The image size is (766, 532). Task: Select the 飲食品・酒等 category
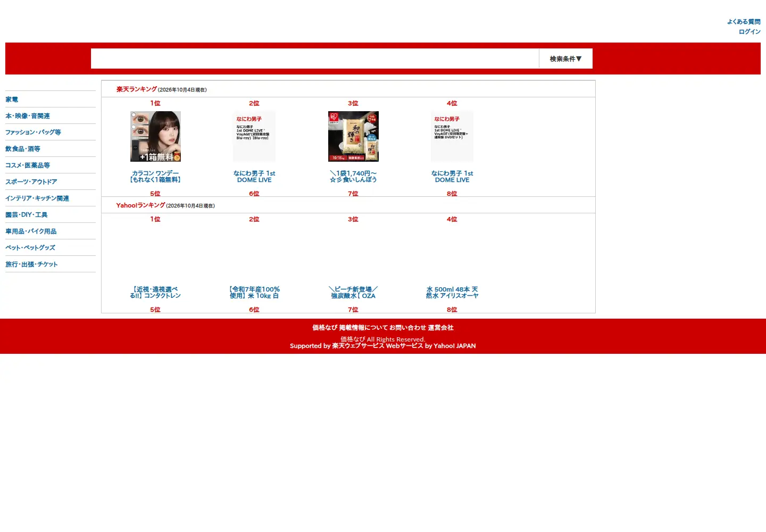tap(23, 149)
